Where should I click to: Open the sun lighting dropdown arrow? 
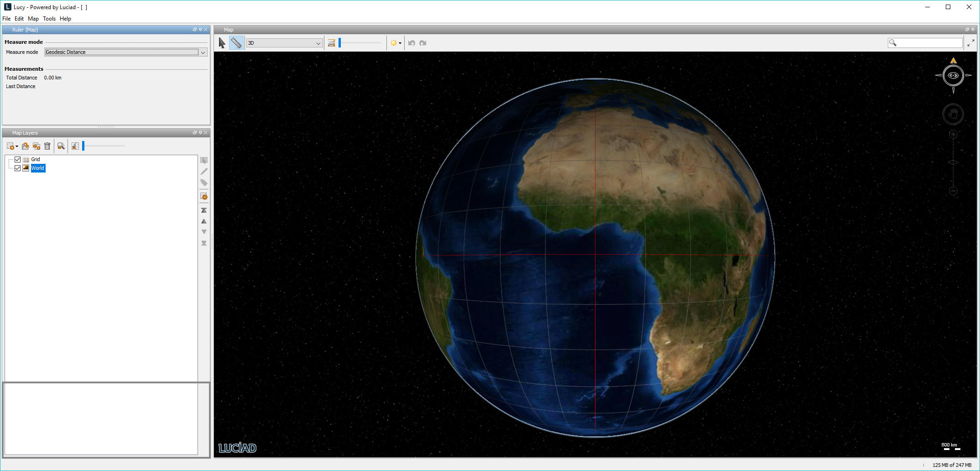click(400, 43)
